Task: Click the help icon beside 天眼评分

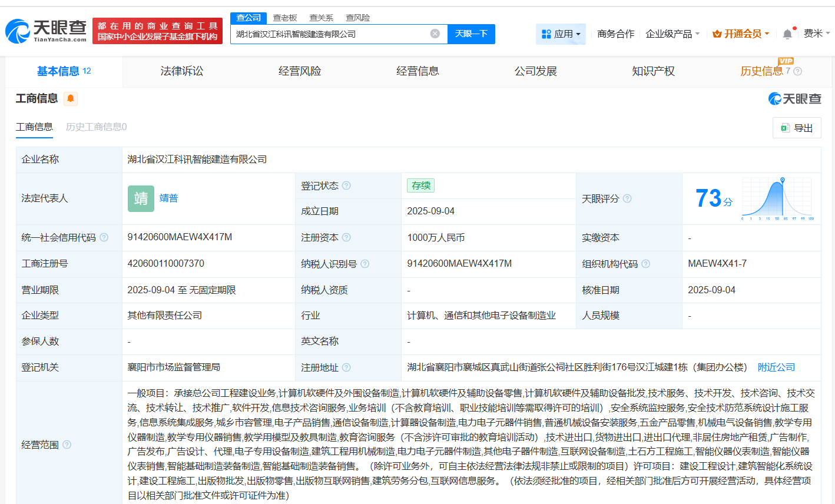Action: tap(627, 198)
